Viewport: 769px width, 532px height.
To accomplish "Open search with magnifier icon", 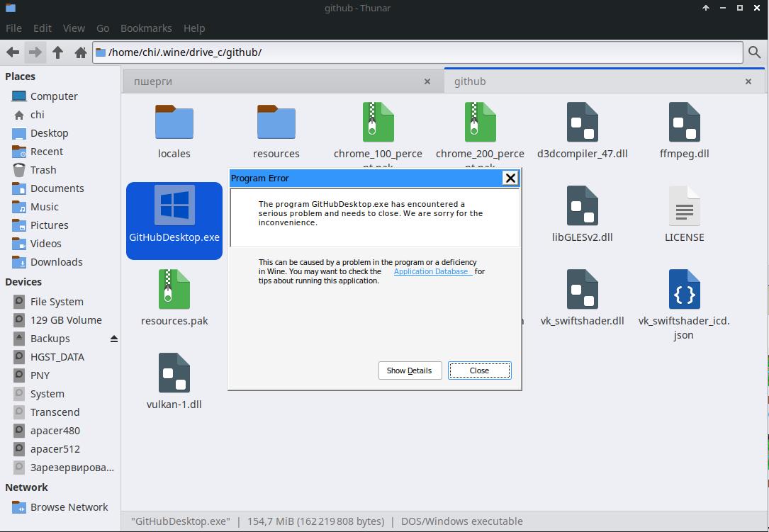I will tap(754, 52).
